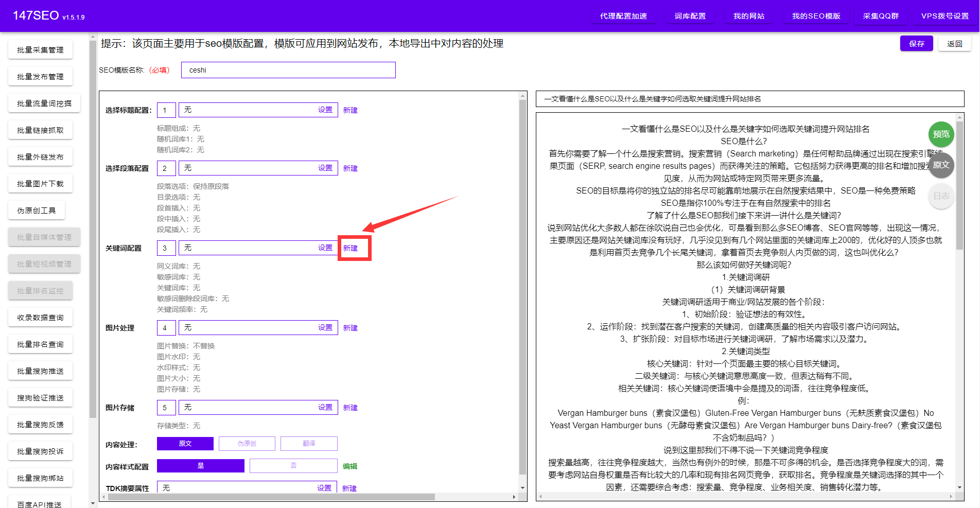980x508 pixels.
Task: Open 代理配置加速 in top bar
Action: pyautogui.click(x=623, y=16)
